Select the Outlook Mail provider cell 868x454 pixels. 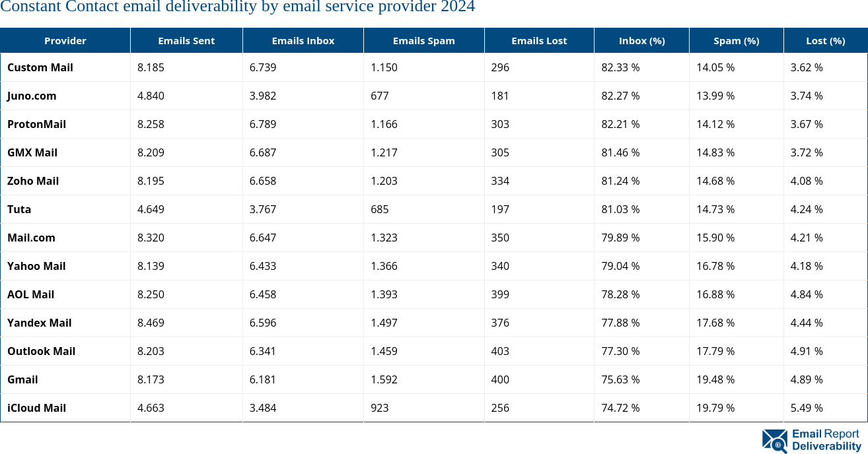[65, 351]
